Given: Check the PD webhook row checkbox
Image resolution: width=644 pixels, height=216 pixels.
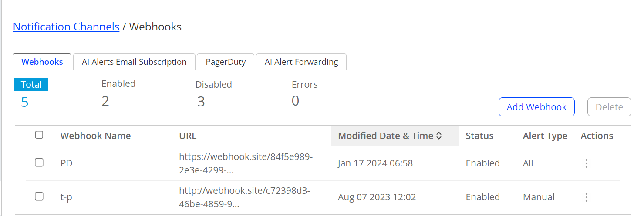Looking at the screenshot, I should point(39,163).
